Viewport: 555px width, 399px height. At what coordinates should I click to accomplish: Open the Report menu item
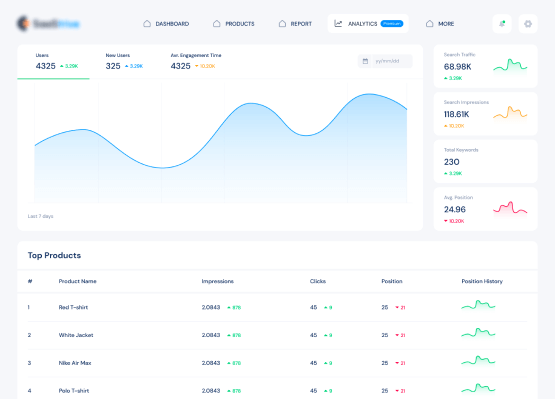pyautogui.click(x=295, y=24)
